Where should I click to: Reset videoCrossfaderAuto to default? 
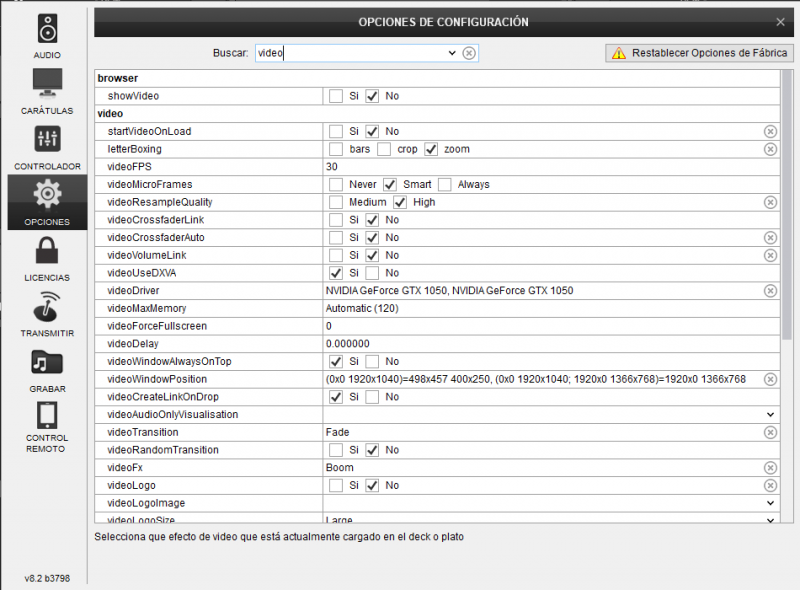pyautogui.click(x=770, y=238)
